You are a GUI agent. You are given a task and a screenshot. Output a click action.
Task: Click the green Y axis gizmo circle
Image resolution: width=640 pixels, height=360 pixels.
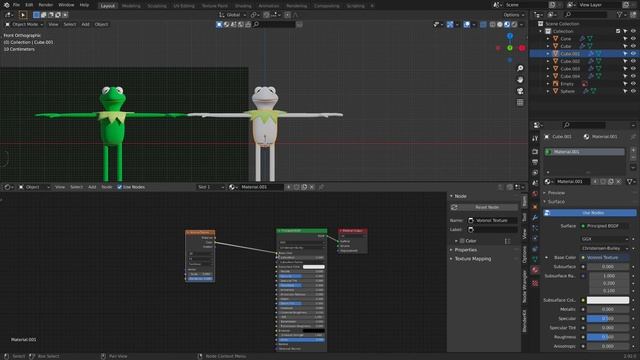(x=510, y=48)
